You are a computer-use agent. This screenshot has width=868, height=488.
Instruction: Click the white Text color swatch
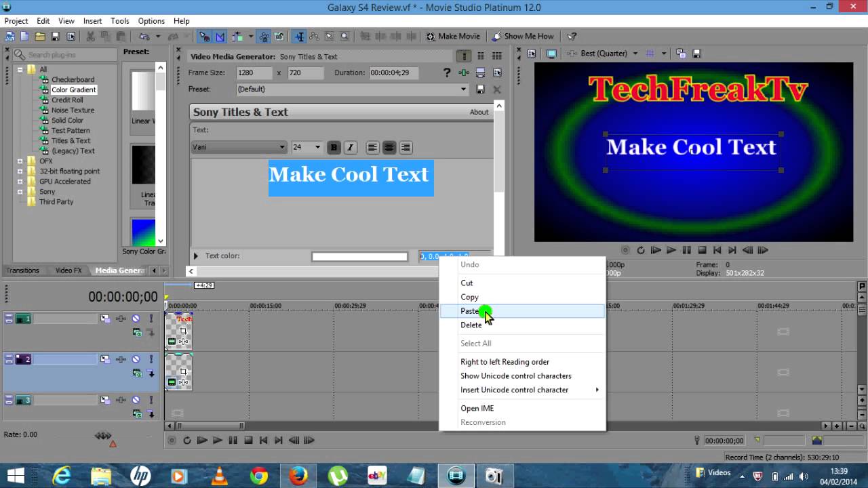tap(359, 256)
